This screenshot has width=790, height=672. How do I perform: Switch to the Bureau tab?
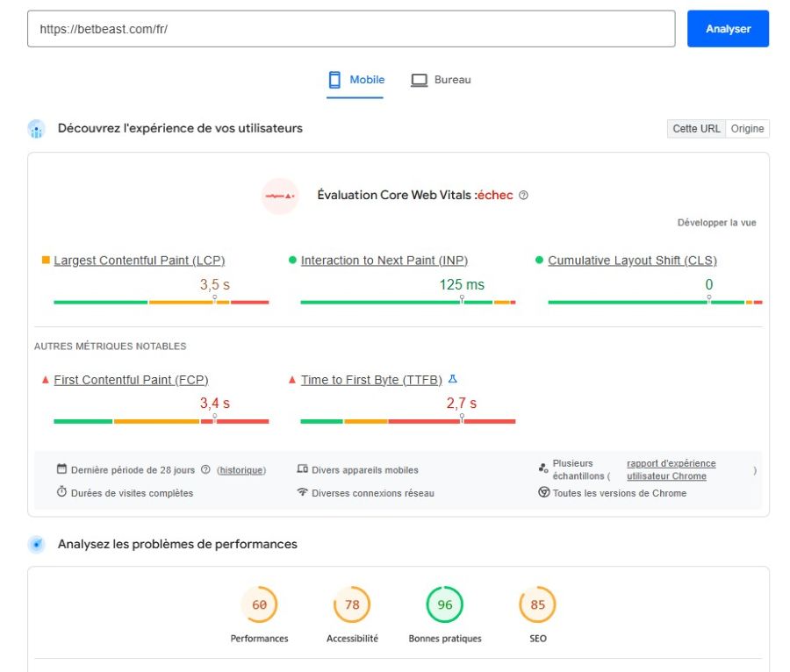coord(441,80)
